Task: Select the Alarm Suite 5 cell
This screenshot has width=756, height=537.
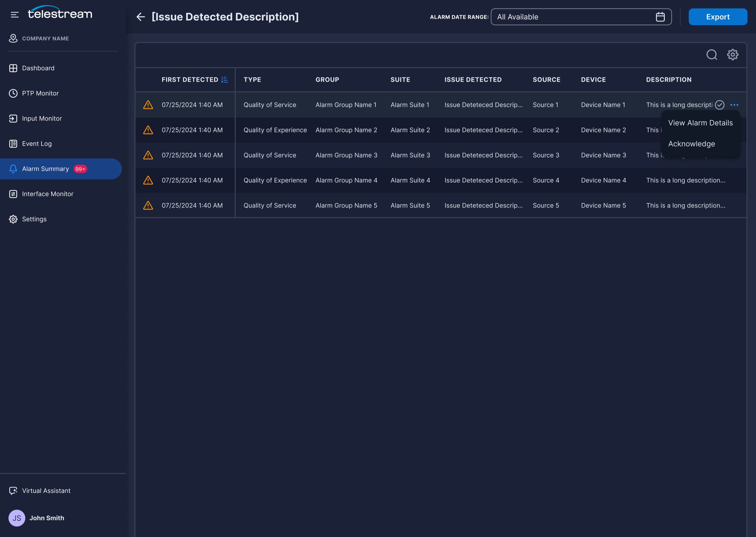Action: [410, 205]
